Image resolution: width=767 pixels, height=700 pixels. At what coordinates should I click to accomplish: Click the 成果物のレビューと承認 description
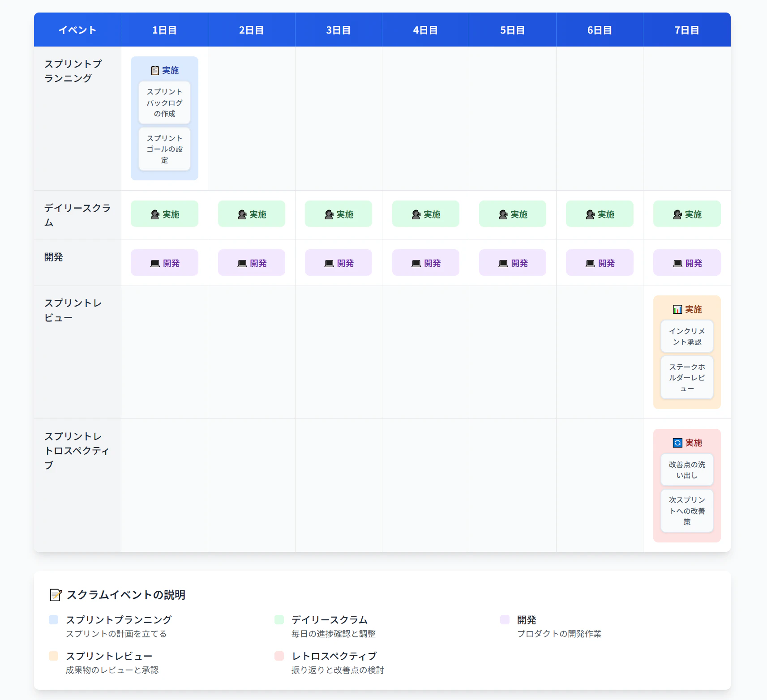coord(112,670)
